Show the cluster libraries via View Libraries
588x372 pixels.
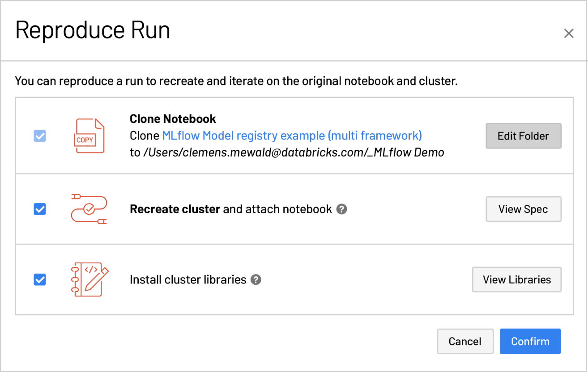516,279
